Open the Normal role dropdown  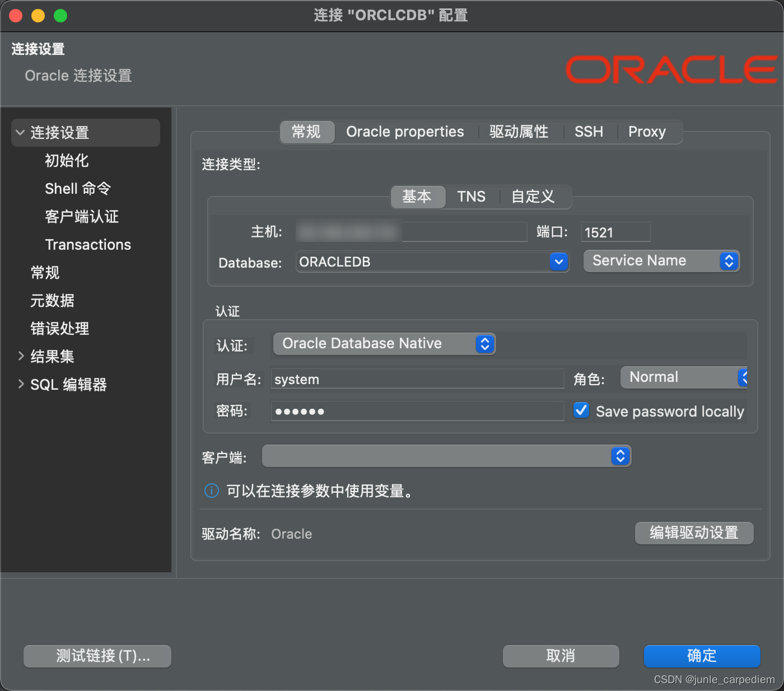pyautogui.click(x=684, y=377)
